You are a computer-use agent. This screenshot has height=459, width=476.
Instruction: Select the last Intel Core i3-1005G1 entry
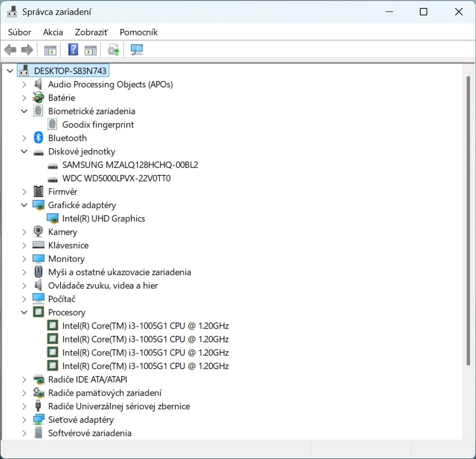pos(146,366)
